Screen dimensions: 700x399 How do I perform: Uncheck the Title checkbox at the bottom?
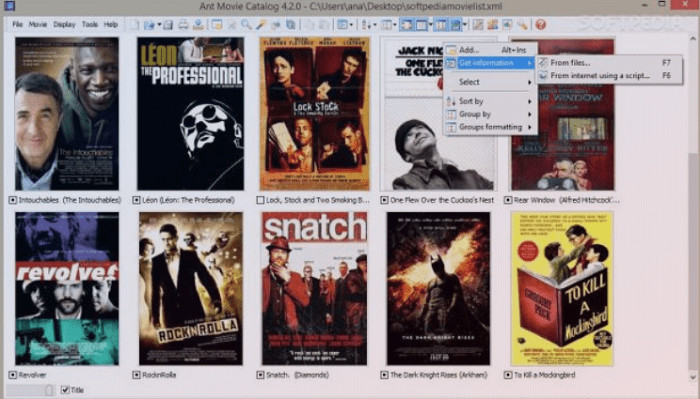tap(65, 390)
